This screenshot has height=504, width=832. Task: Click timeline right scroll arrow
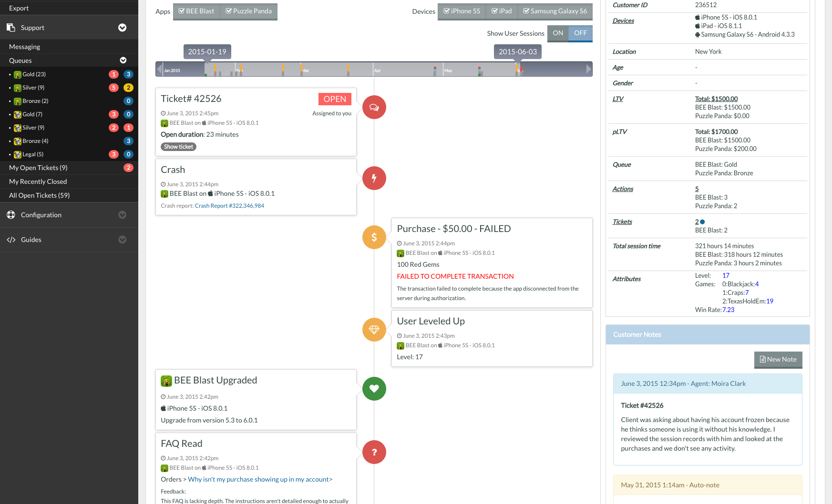click(589, 69)
